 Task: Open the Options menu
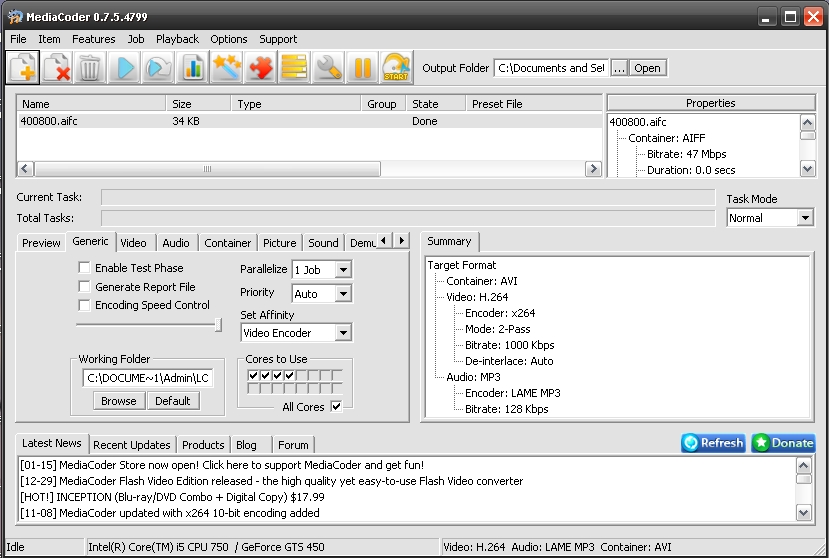tap(228, 39)
